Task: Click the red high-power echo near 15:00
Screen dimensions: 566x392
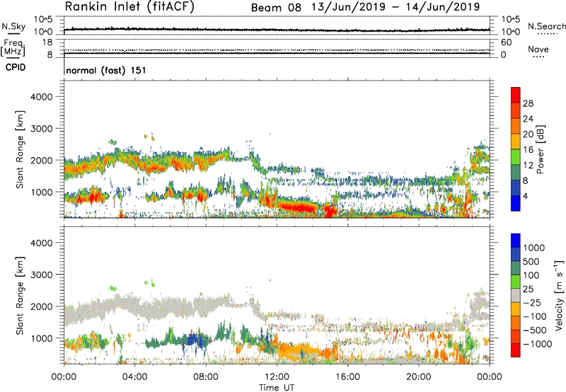Action: pos(330,211)
